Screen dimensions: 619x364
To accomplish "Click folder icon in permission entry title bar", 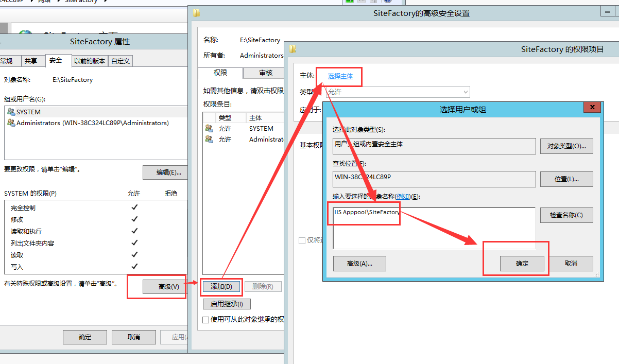I will pos(293,49).
